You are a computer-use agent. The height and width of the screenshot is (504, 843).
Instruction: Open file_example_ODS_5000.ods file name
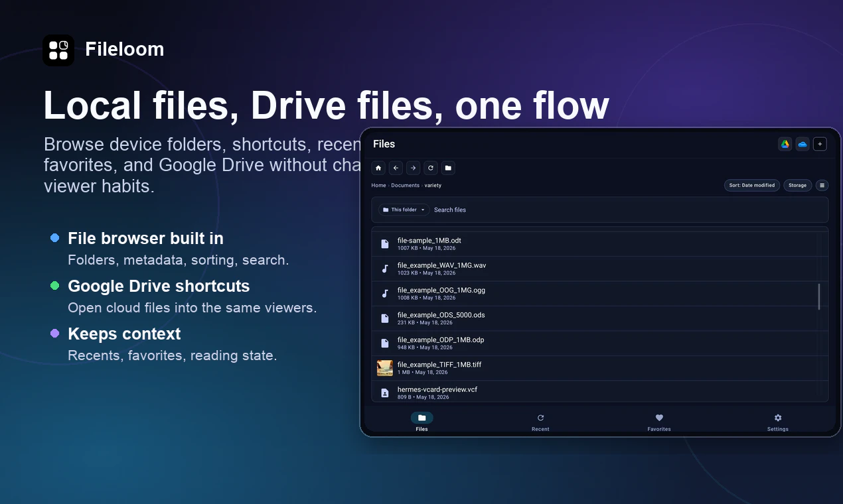point(441,315)
